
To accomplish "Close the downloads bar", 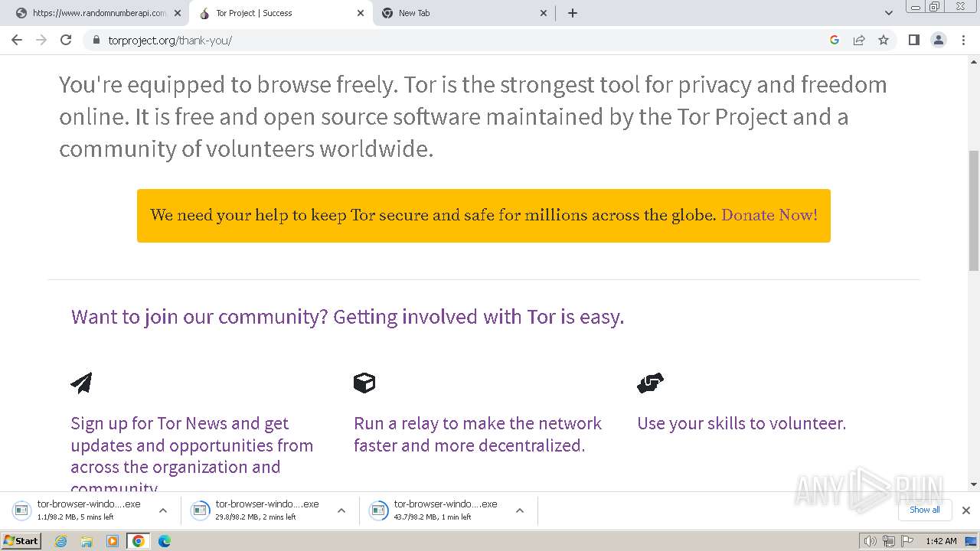I will pyautogui.click(x=966, y=510).
